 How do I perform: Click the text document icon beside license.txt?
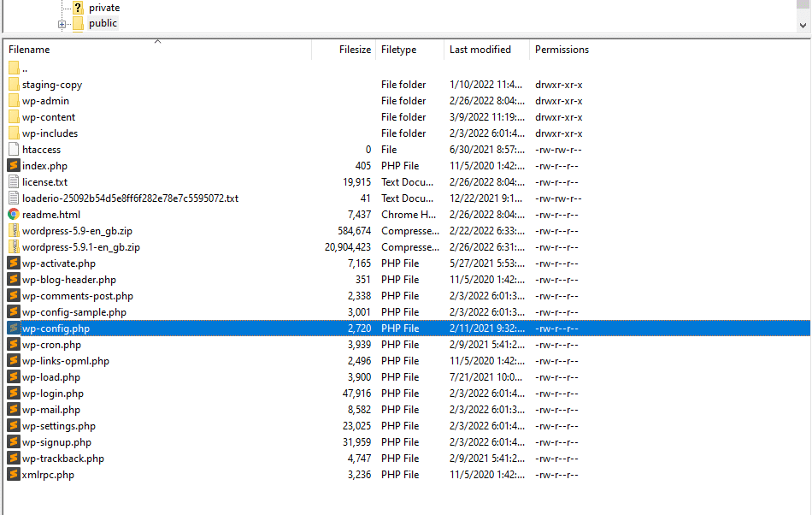(x=12, y=181)
